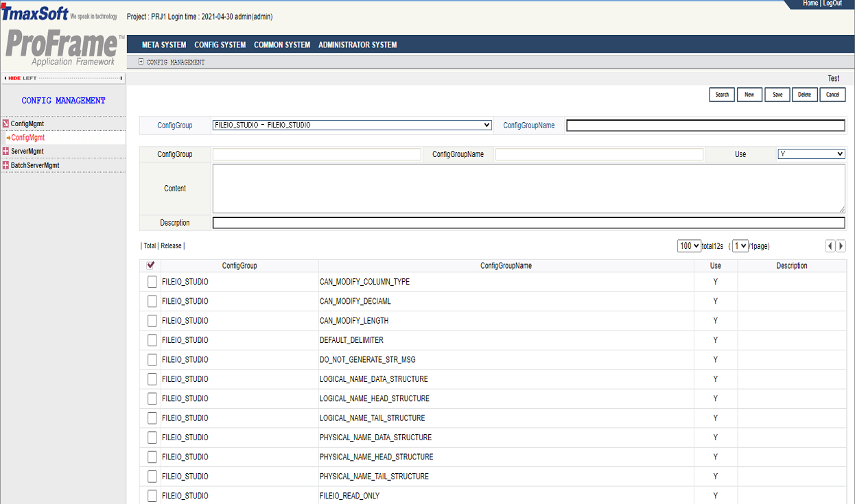Screen dimensions: 855x504
Task: Open the ConfigGroup FILEIO_STUDIO dropdown
Action: (352, 125)
